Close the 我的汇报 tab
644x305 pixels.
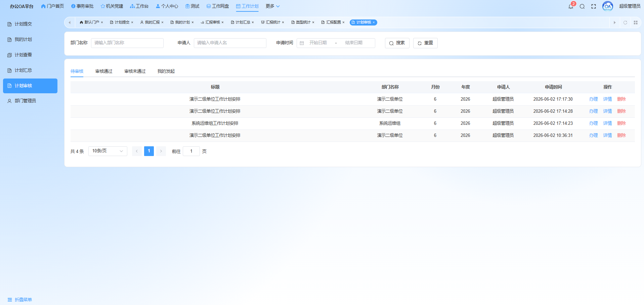(x=162, y=22)
